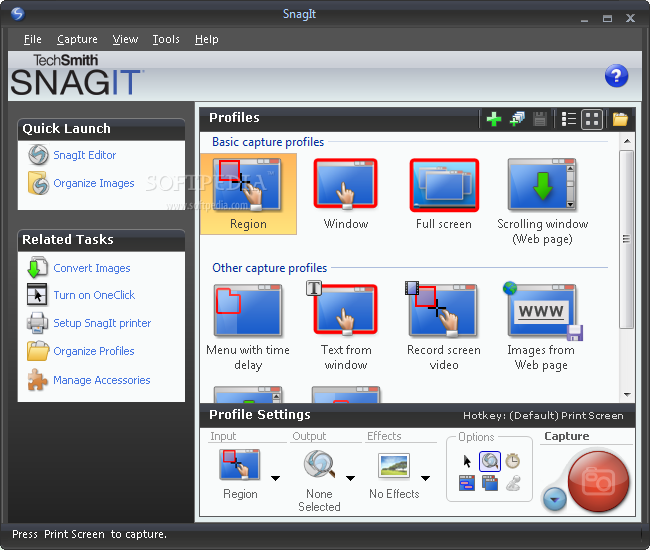
Task: Open the organize profiles folder toolbar icon
Action: 620,119
